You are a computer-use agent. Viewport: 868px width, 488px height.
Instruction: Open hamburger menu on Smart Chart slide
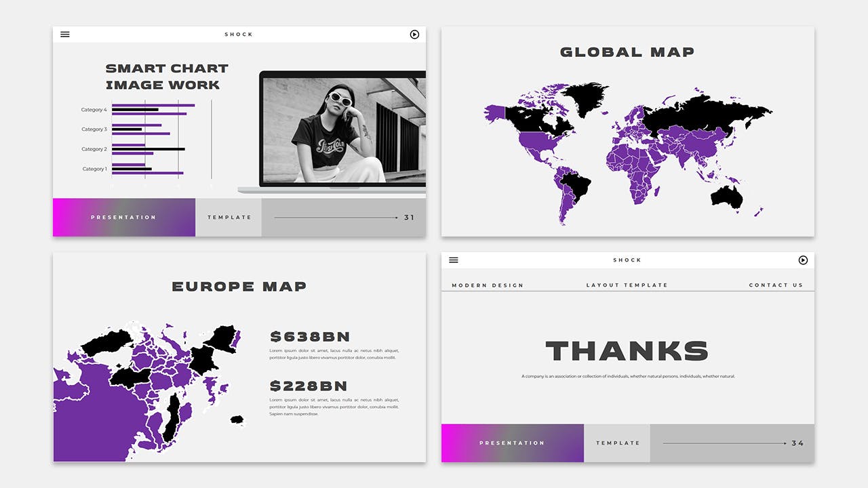(x=65, y=35)
